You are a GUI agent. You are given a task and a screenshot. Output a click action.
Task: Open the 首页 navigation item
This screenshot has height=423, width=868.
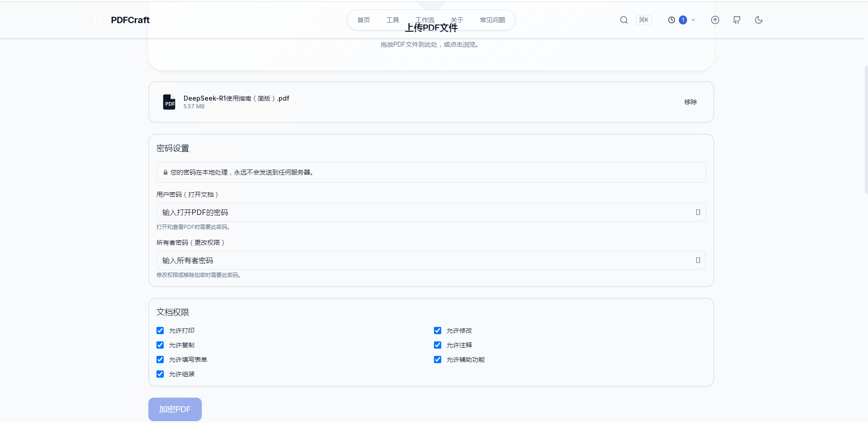coord(364,20)
